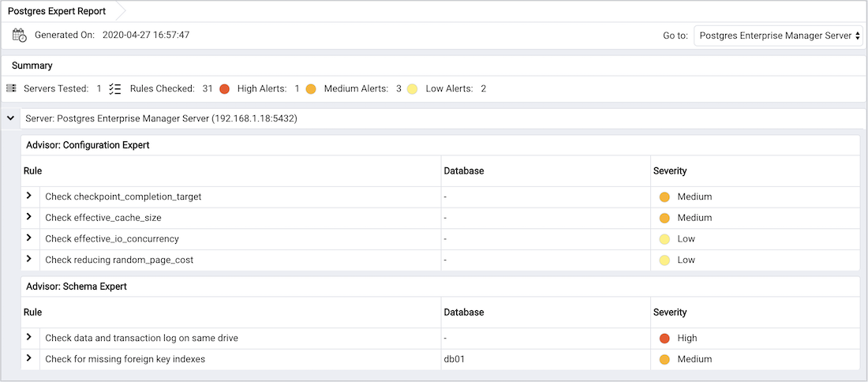868x382 pixels.
Task: Expand the Check reducing random_page_cost rule
Action: tap(28, 259)
